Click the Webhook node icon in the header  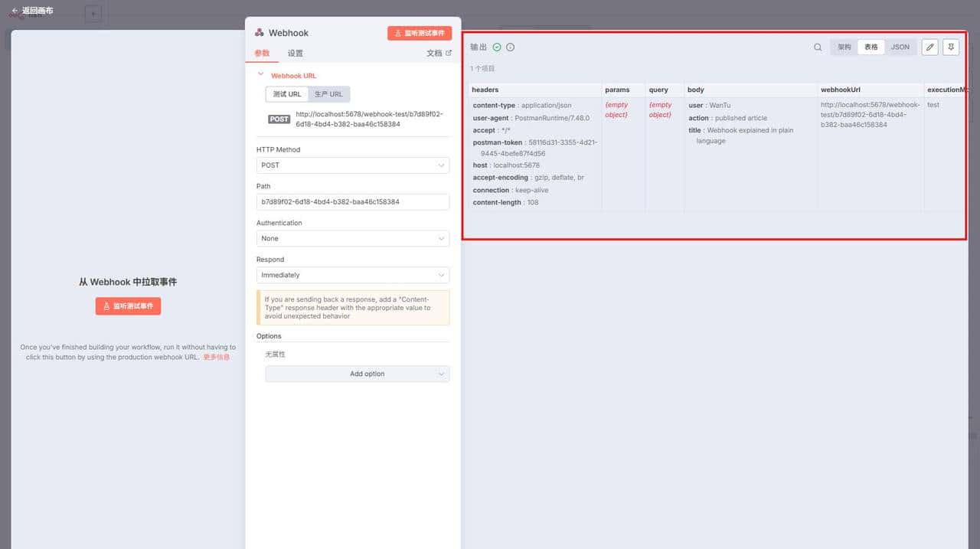coord(258,32)
